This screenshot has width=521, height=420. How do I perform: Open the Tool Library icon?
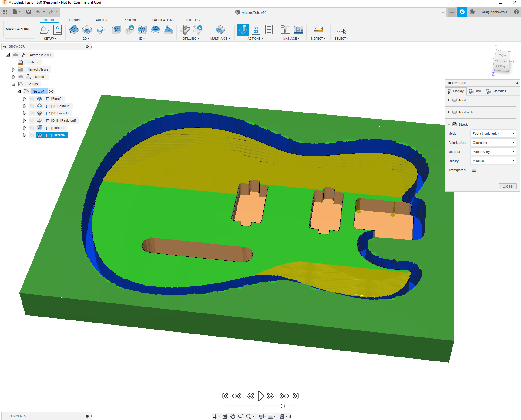pos(285,30)
